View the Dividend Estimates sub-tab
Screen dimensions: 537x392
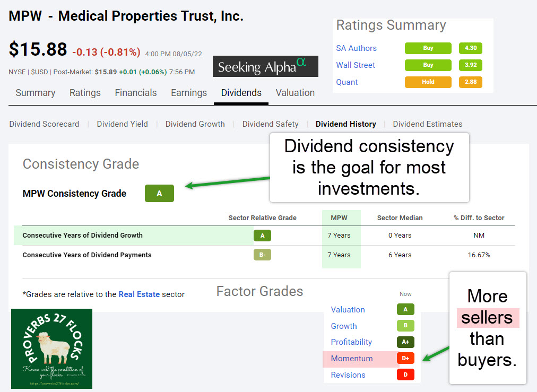[428, 124]
